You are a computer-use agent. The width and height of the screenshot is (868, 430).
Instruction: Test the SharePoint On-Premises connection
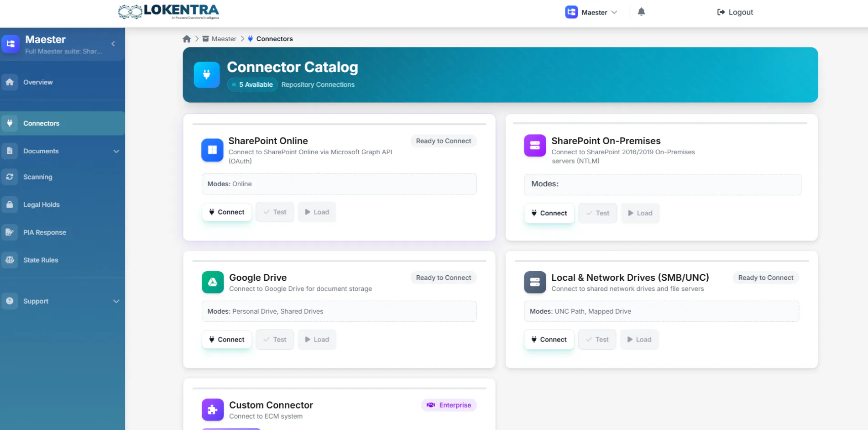(x=597, y=213)
